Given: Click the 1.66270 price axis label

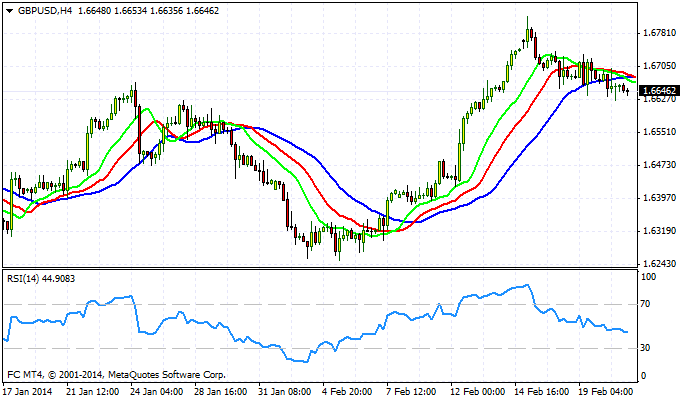Looking at the screenshot, I should click(x=660, y=99).
